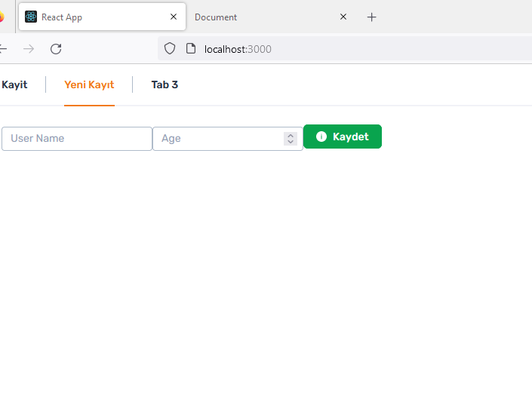Switch to the Kayit tab

point(14,84)
